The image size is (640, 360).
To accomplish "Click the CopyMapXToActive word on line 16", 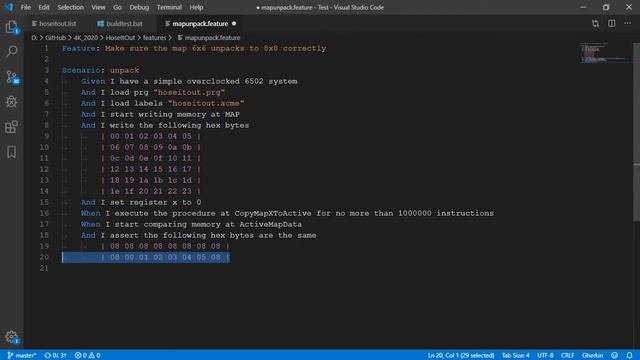I will click(273, 213).
